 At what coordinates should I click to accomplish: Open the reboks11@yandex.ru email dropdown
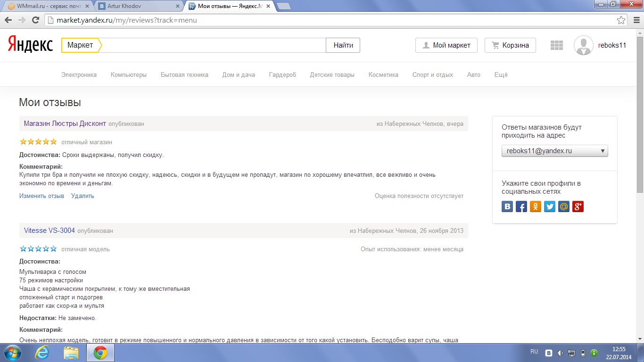(555, 151)
